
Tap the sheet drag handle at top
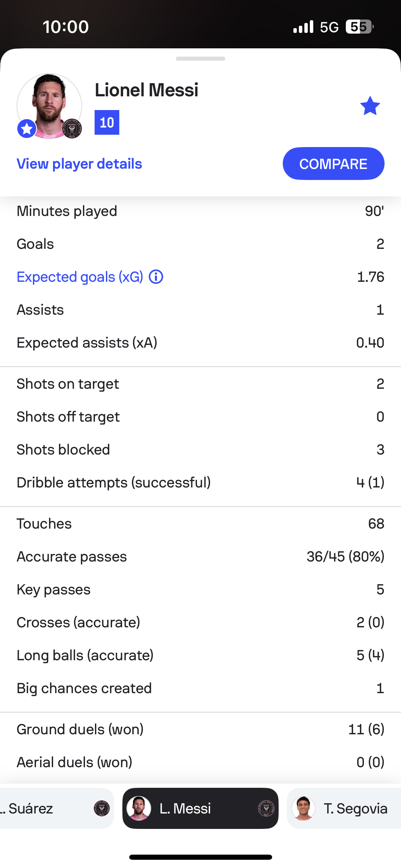click(x=200, y=59)
